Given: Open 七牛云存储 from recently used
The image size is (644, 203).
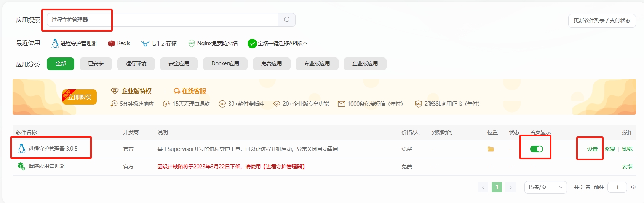Looking at the screenshot, I should click(159, 43).
